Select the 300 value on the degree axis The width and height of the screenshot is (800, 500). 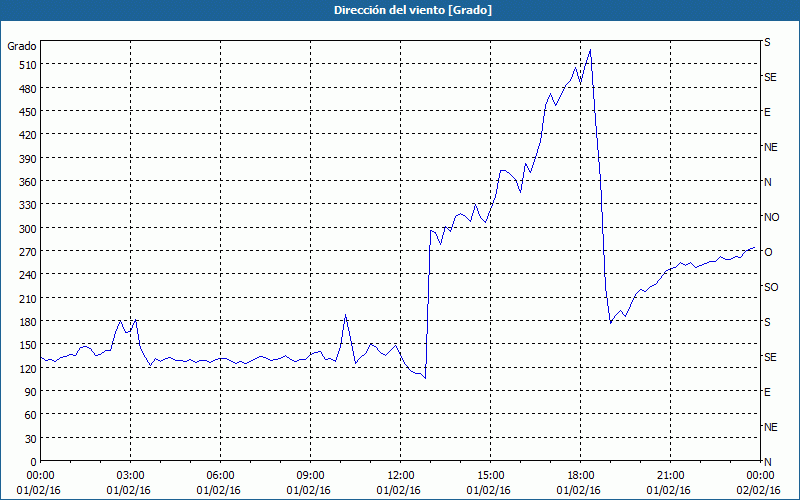click(x=28, y=229)
